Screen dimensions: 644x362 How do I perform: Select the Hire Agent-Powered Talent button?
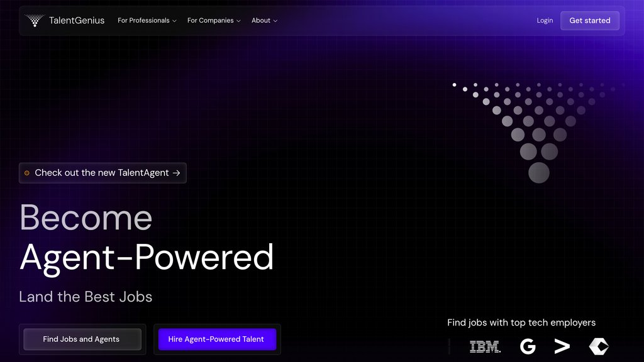click(216, 339)
